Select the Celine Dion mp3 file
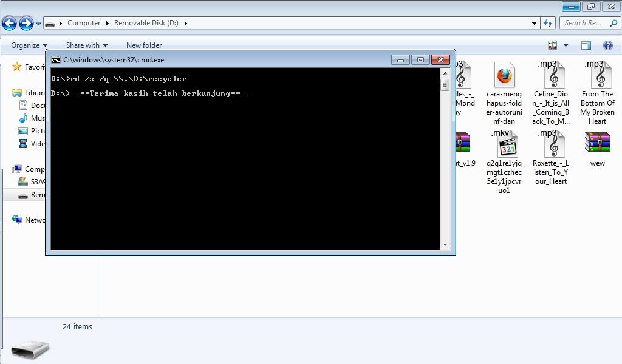622x364 pixels. click(552, 76)
